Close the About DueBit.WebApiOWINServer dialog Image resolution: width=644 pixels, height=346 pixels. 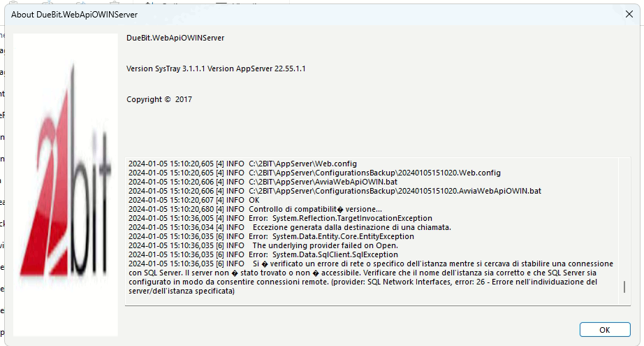pyautogui.click(x=629, y=14)
